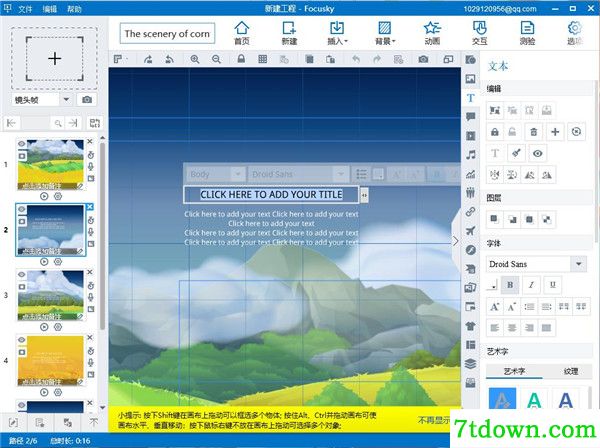Open the airplane animation tool in sidebar

[x=471, y=231]
